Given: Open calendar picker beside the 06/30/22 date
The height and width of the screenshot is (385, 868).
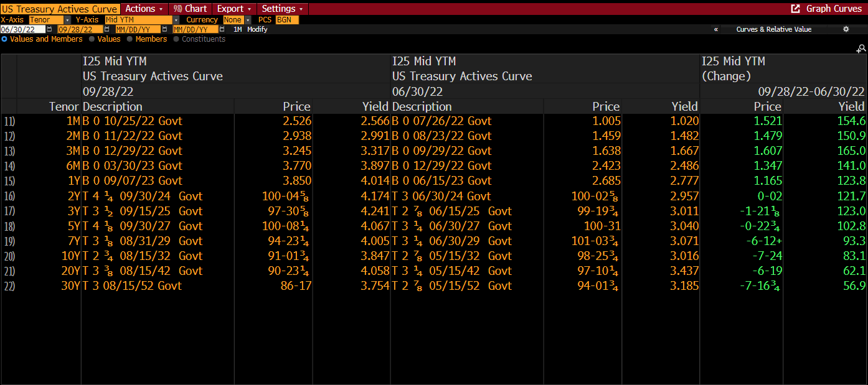Looking at the screenshot, I should [x=50, y=29].
